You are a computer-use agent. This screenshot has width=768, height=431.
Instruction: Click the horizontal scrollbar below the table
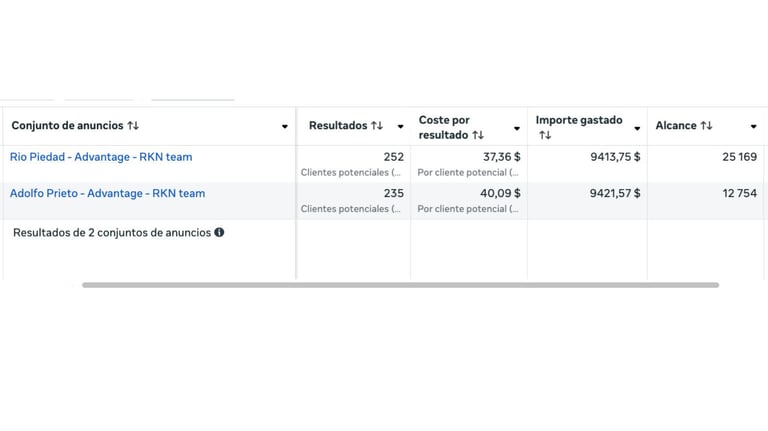[400, 285]
